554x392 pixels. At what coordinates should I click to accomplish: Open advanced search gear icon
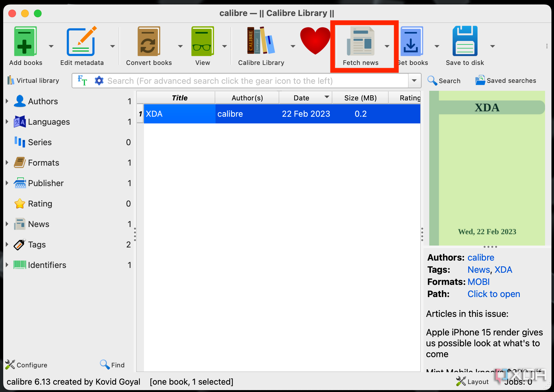[x=99, y=81]
